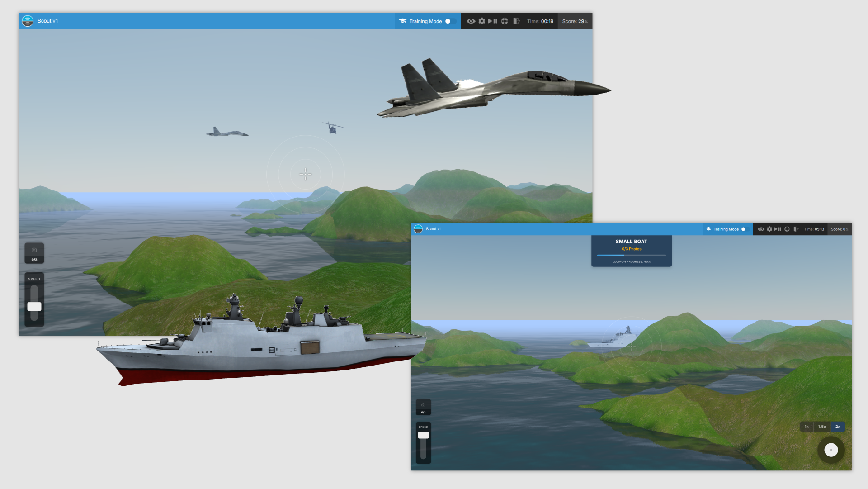Click lifebuoy help icon in Time 00:19 toolbar

[505, 21]
